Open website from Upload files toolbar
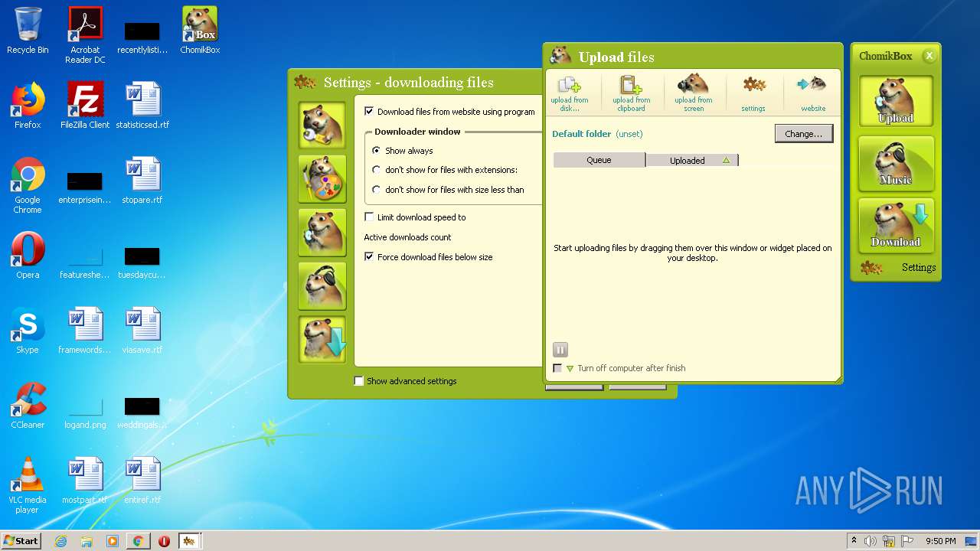 coord(813,93)
